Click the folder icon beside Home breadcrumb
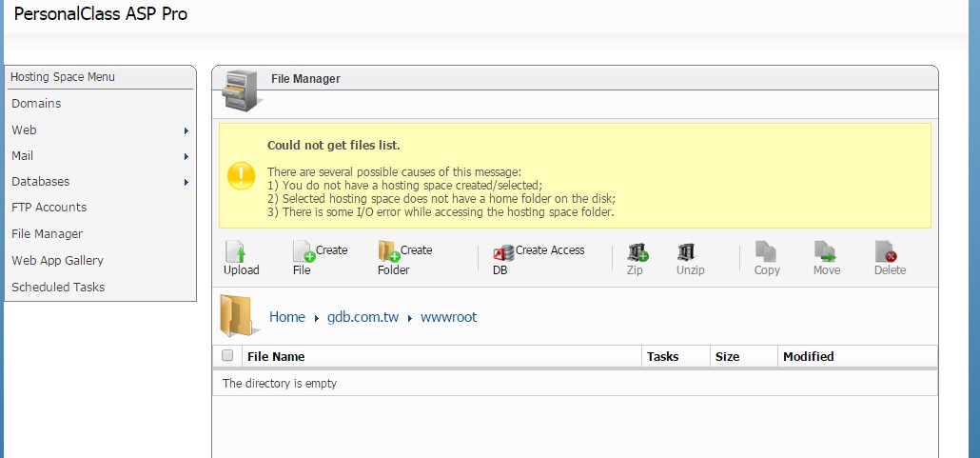This screenshot has width=980, height=458. click(x=239, y=316)
